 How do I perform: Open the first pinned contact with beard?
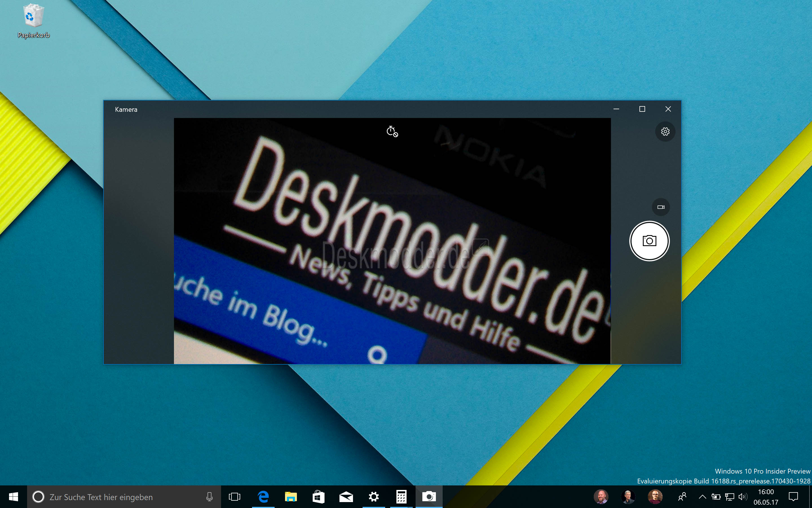(601, 497)
